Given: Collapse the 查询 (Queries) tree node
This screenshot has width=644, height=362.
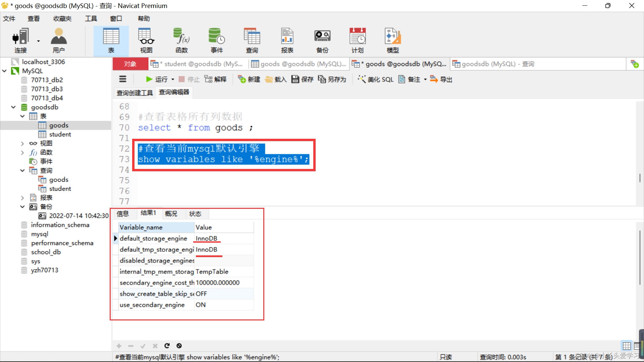Looking at the screenshot, I should click(x=22, y=170).
